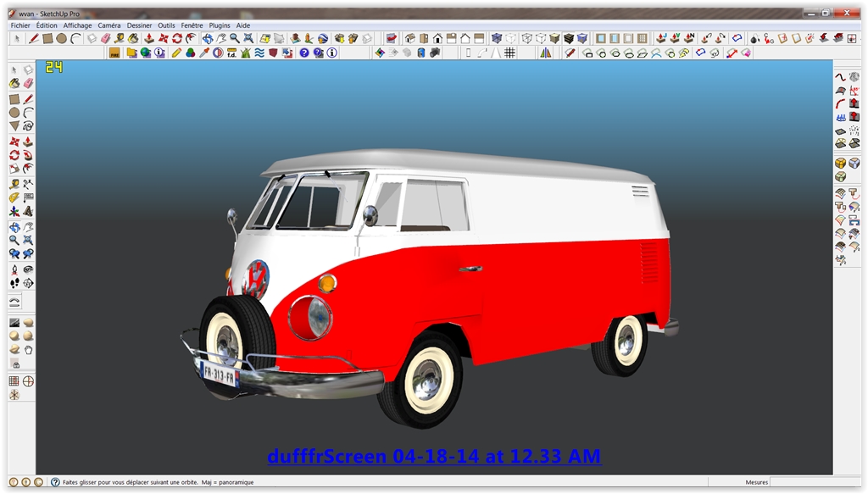Open the Dessiner menu
This screenshot has width=868, height=494.
(139, 25)
